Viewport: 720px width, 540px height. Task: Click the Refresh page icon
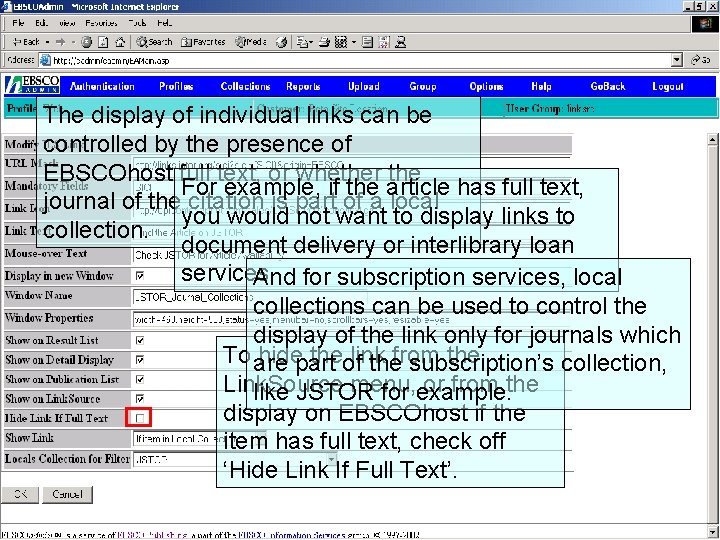[103, 42]
